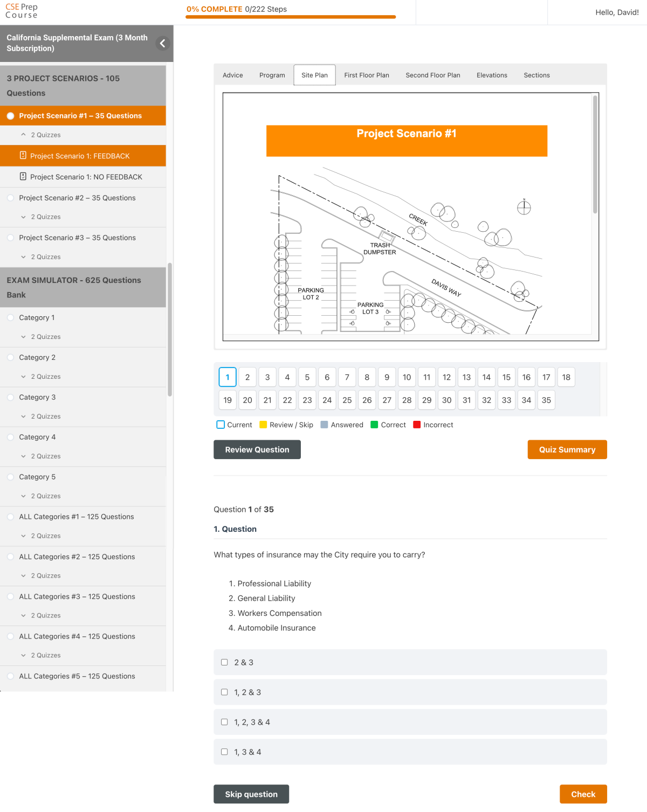Screen dimensions: 647x812
Task: Click the quiz icon beside Project Scenario 1: NO FEEDBACK
Action: click(x=22, y=177)
